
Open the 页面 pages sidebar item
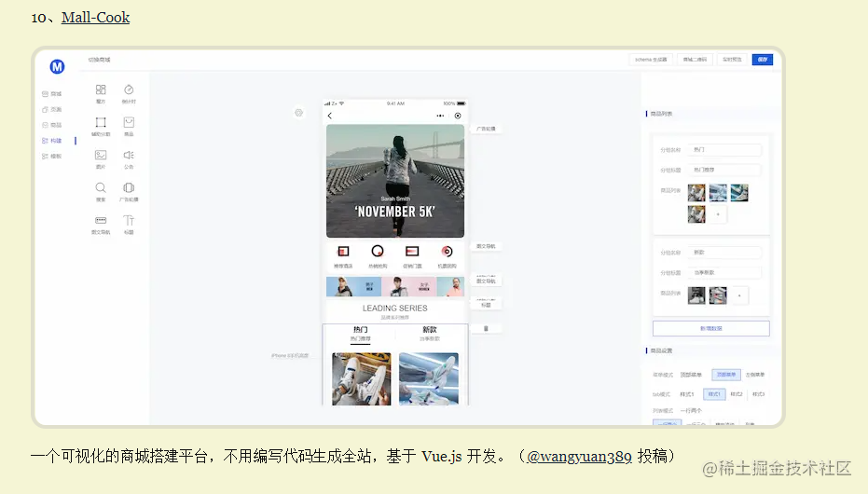tap(52, 110)
